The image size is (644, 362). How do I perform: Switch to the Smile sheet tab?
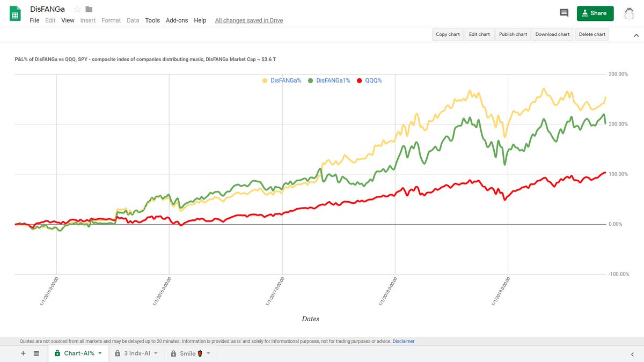point(190,353)
